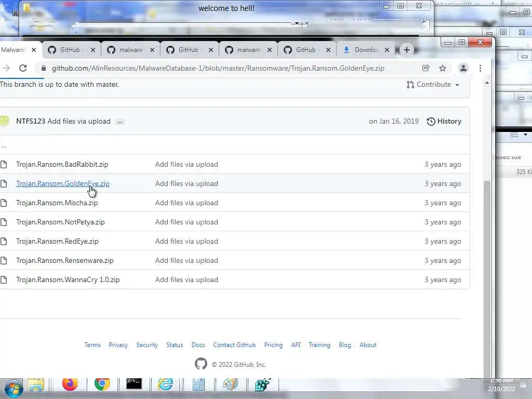The height and width of the screenshot is (399, 532).
Task: Open the Windows Start orb
Action: (x=14, y=388)
